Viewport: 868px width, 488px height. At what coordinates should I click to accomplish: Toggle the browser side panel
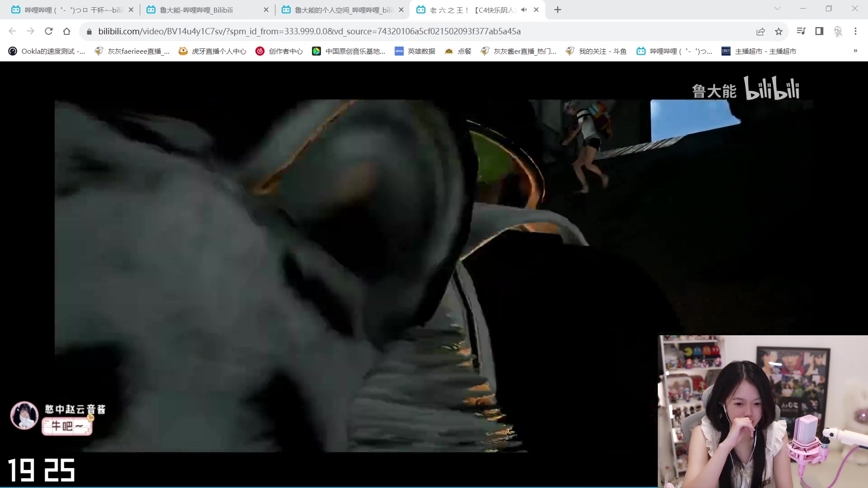click(819, 31)
